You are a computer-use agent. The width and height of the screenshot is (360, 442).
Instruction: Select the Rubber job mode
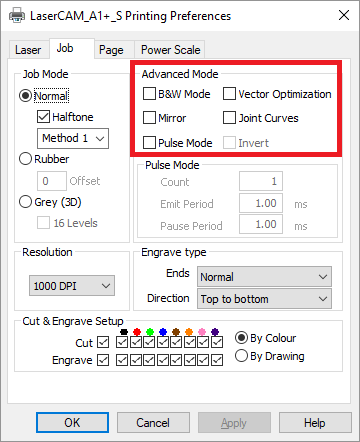tap(25, 159)
